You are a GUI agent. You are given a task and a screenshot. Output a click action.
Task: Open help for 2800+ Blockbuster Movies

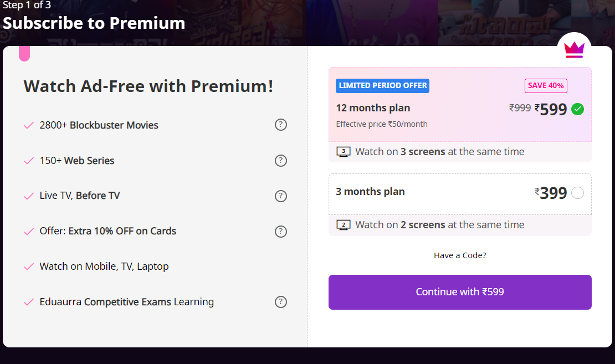(x=281, y=125)
